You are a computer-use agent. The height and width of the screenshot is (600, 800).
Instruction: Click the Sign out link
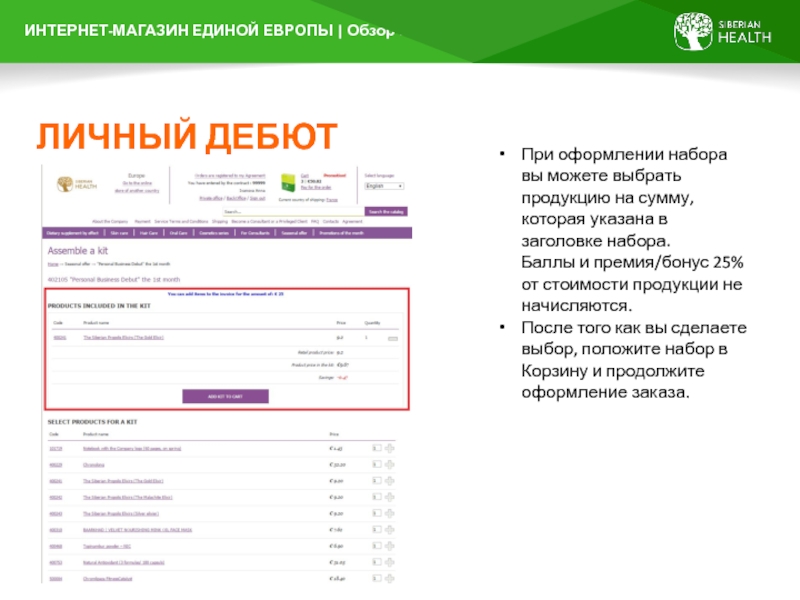click(x=258, y=198)
